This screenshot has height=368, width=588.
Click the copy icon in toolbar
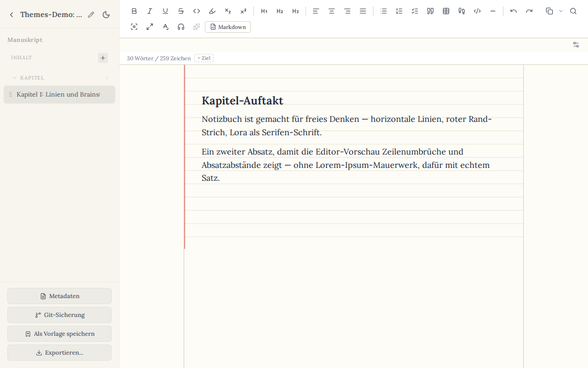[549, 11]
